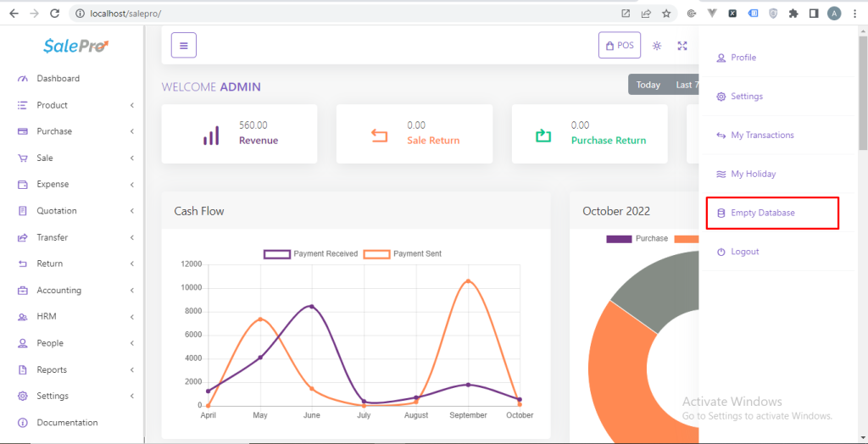Viewport: 868px width, 444px height.
Task: Click the purple Purchase legend color swatch
Action: pyautogui.click(x=619, y=239)
